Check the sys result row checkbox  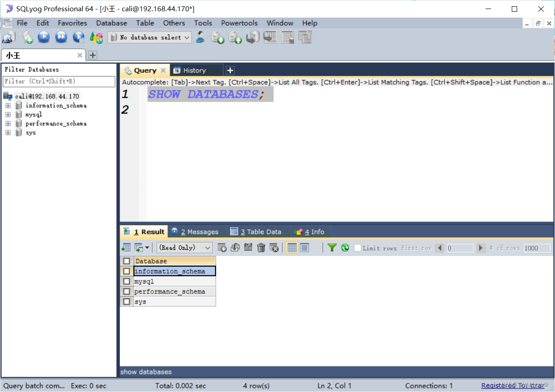[x=127, y=302]
